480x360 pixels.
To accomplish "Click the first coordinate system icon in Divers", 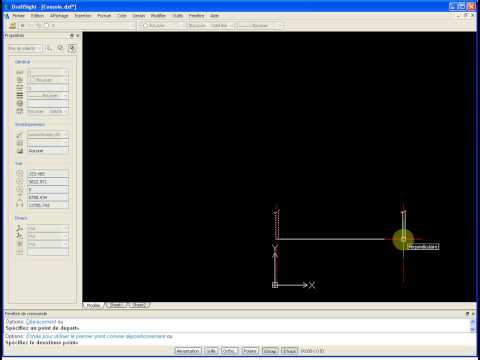I will (x=20, y=228).
